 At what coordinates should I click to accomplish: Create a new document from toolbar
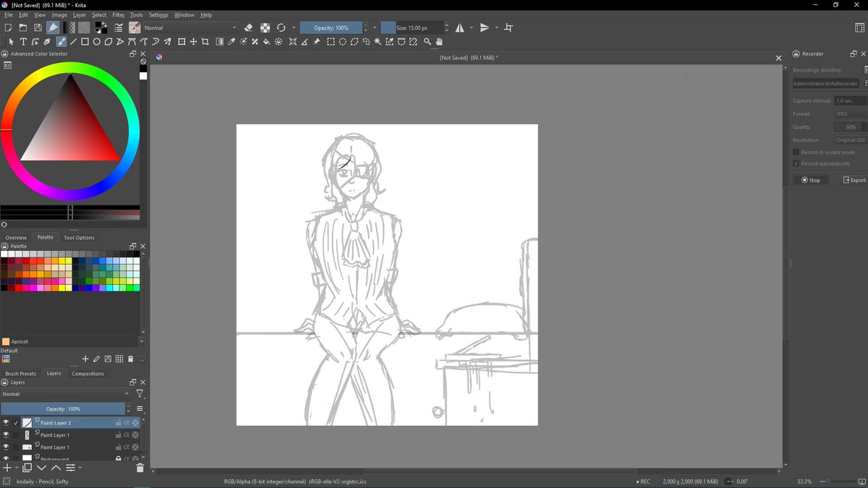pyautogui.click(x=8, y=27)
